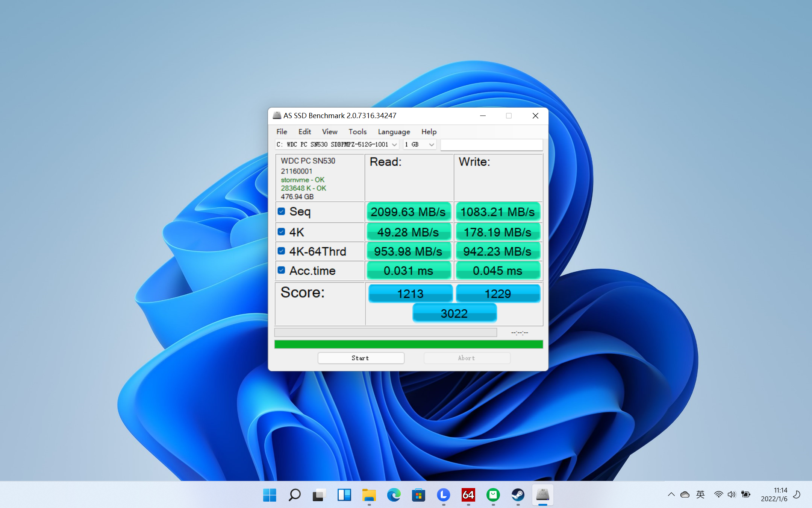Open the Tools menu

[x=357, y=132]
